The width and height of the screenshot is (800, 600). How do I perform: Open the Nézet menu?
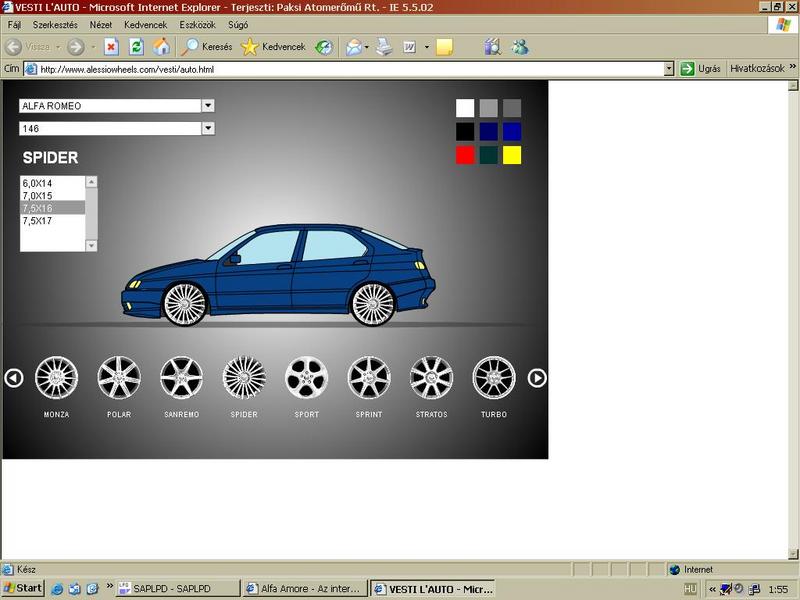tap(101, 24)
